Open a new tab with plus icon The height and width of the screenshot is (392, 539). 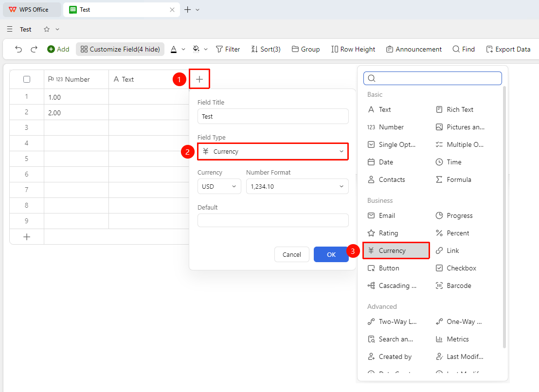point(188,10)
